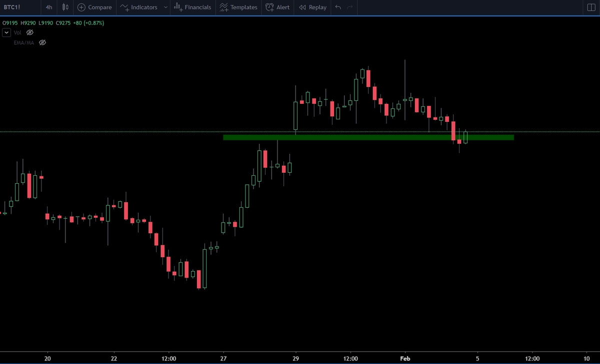Image resolution: width=600 pixels, height=364 pixels.
Task: Click the OHLC values 'O9195 H9290' text
Action: (19, 23)
